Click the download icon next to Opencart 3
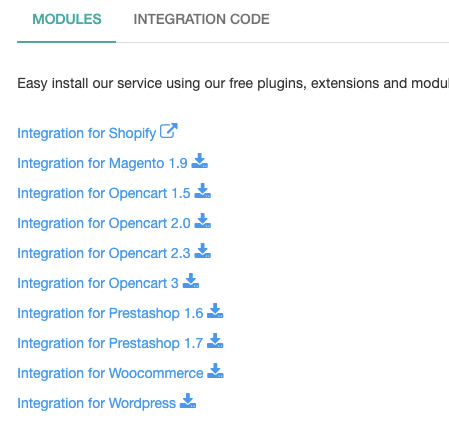Viewport: 449px width, 438px height. pyautogui.click(x=191, y=281)
